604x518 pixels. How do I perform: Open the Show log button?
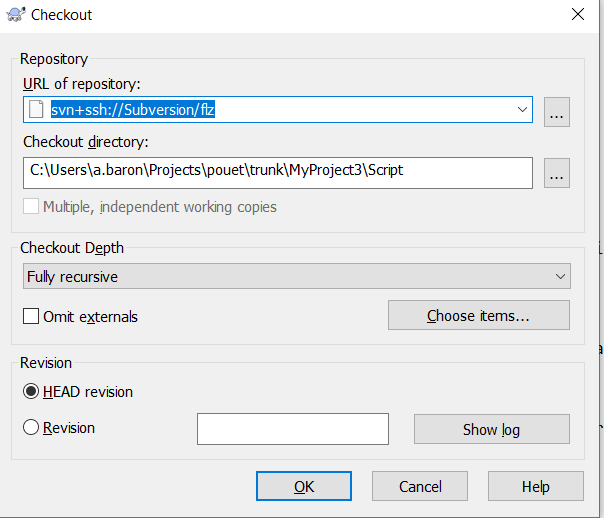(x=492, y=429)
